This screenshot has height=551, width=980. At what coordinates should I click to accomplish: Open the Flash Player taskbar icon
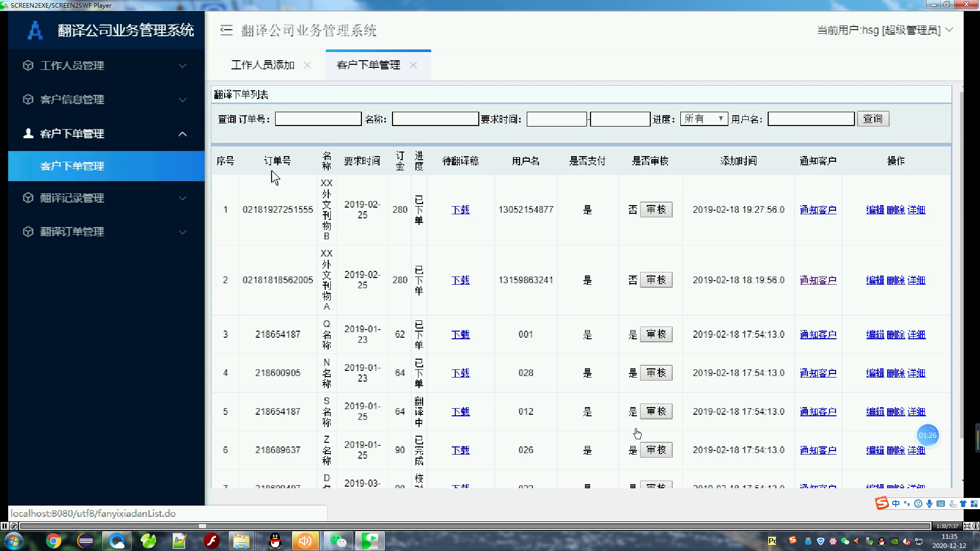(211, 541)
